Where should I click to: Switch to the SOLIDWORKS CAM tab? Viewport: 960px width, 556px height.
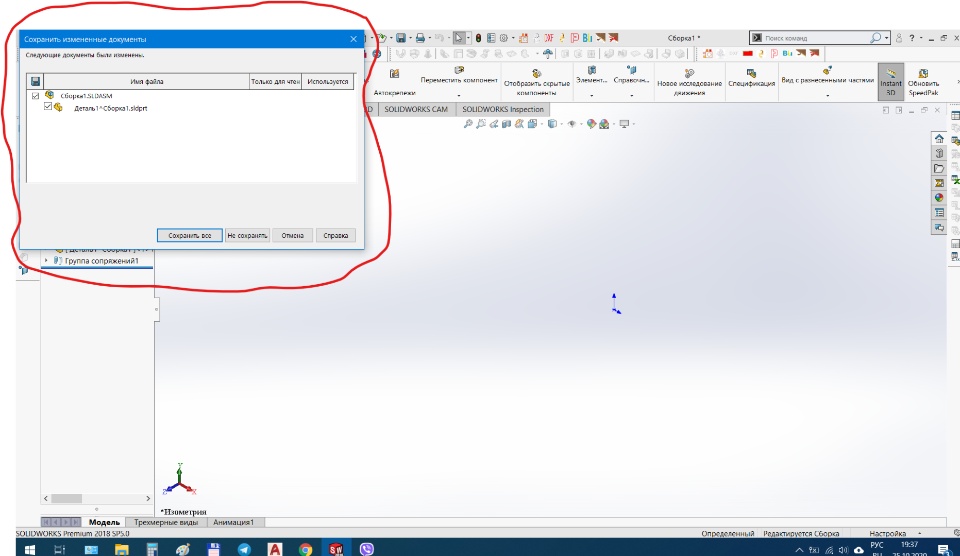coord(416,109)
